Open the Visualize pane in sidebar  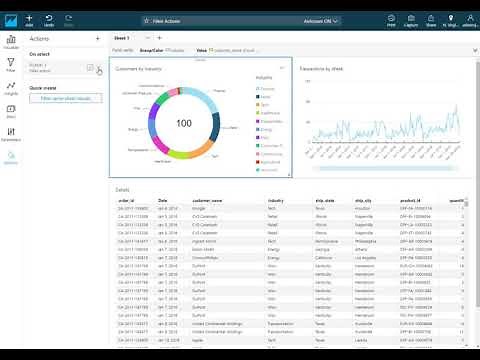click(x=11, y=42)
